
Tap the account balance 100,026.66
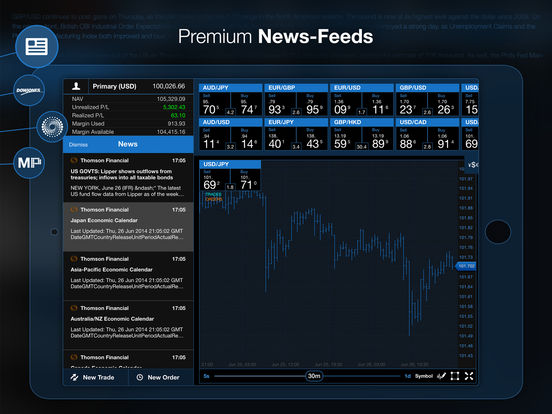pyautogui.click(x=169, y=86)
